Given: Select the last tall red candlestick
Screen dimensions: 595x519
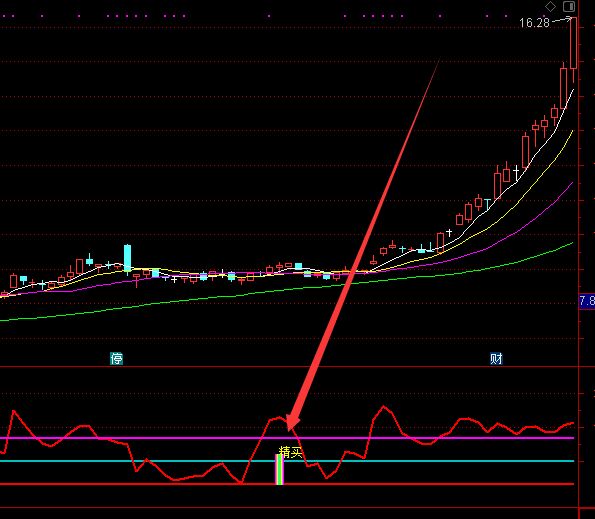Looking at the screenshot, I should click(x=573, y=43).
